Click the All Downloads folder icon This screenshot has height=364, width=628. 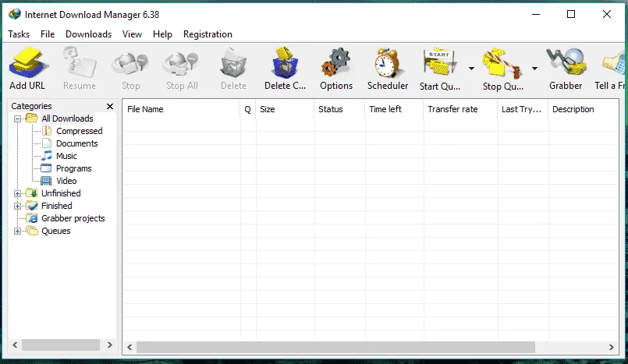(x=32, y=118)
